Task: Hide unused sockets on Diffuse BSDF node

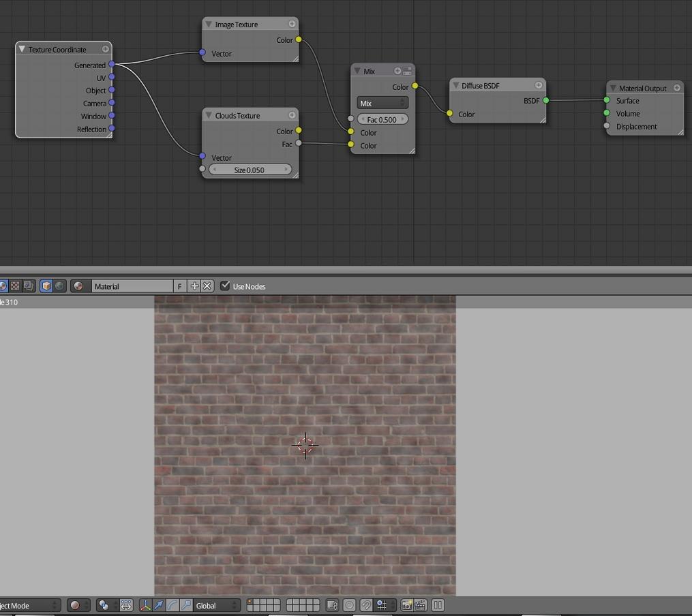Action: (539, 85)
